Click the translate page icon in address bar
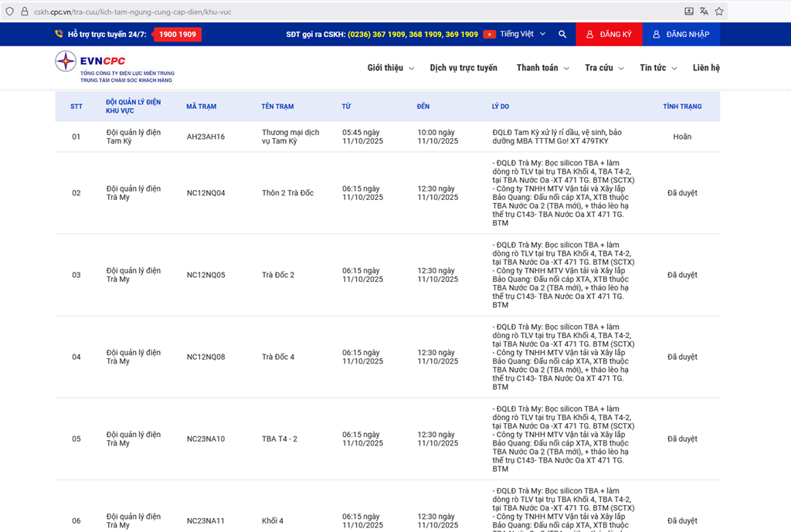The image size is (791, 532). pos(704,12)
